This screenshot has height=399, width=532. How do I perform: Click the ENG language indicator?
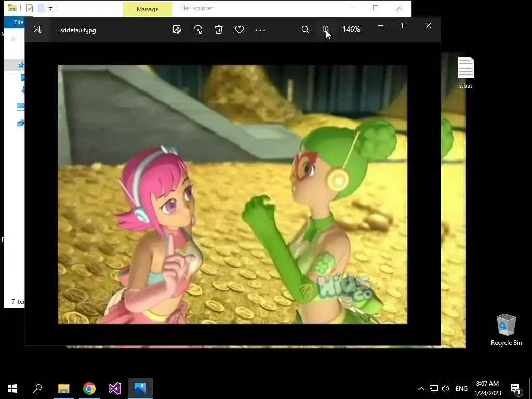[461, 389]
